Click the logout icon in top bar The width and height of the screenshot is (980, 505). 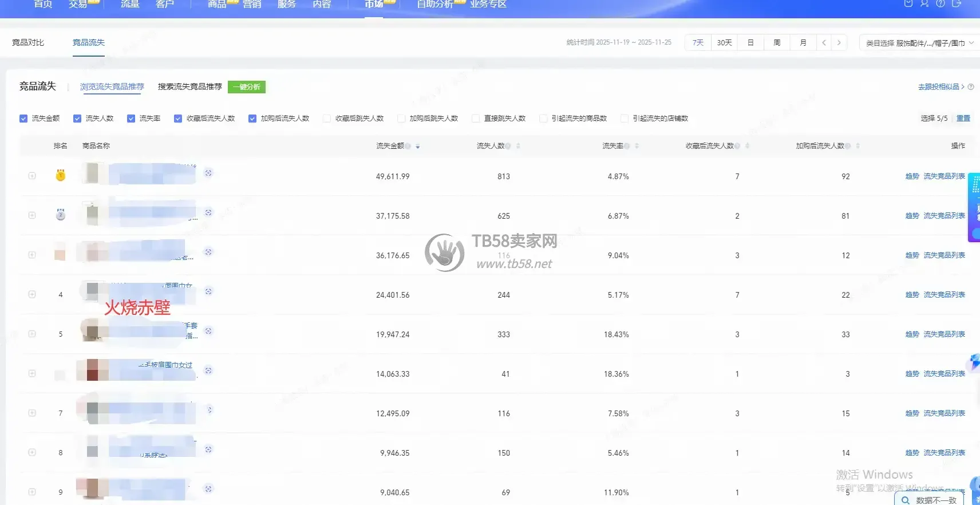click(x=957, y=3)
